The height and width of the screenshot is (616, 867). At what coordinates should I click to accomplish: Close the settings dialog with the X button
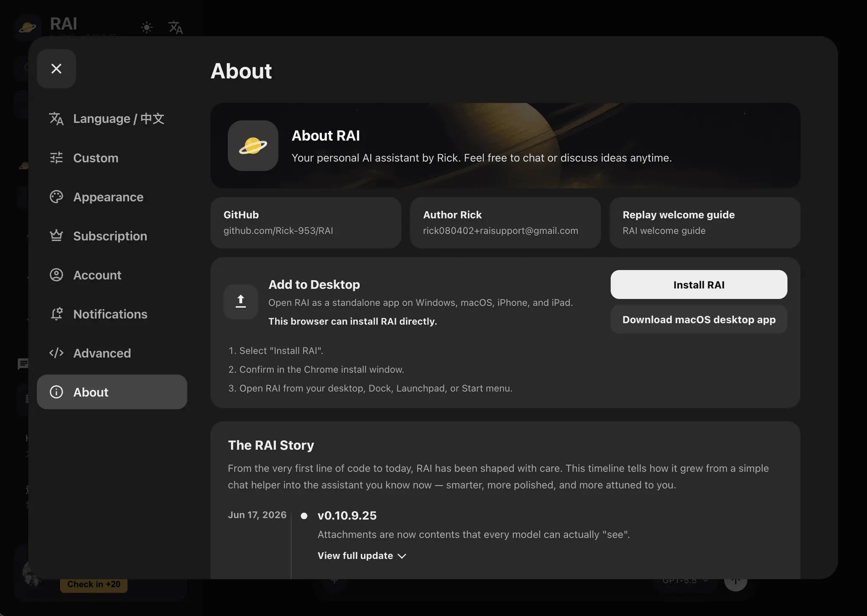[56, 69]
